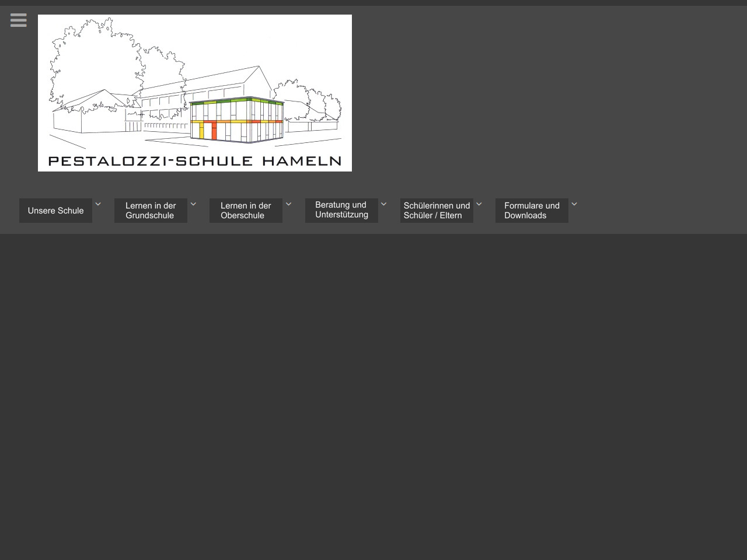Select Schülerinnen und Schüler / Eltern
This screenshot has width=747, height=560.
tap(437, 211)
